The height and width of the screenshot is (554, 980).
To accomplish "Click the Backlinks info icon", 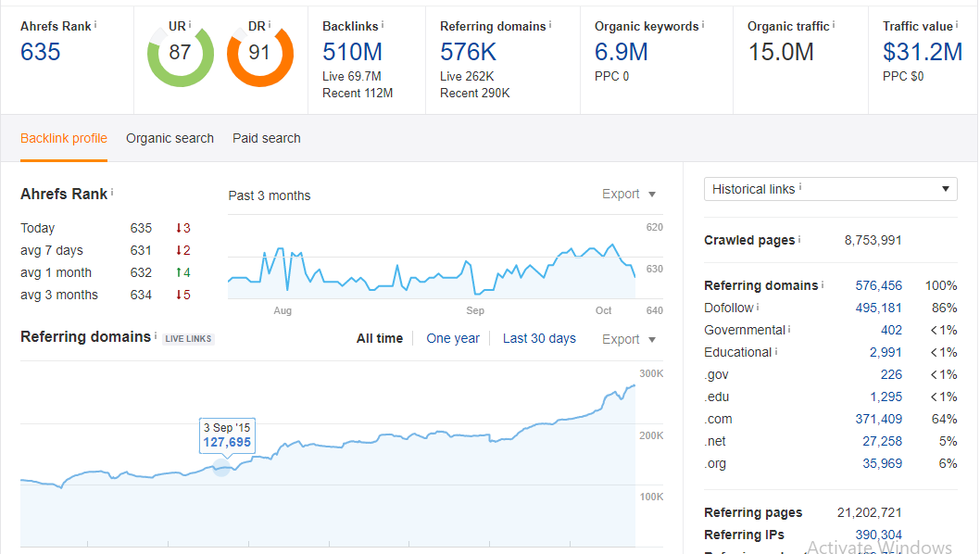I will tap(383, 26).
